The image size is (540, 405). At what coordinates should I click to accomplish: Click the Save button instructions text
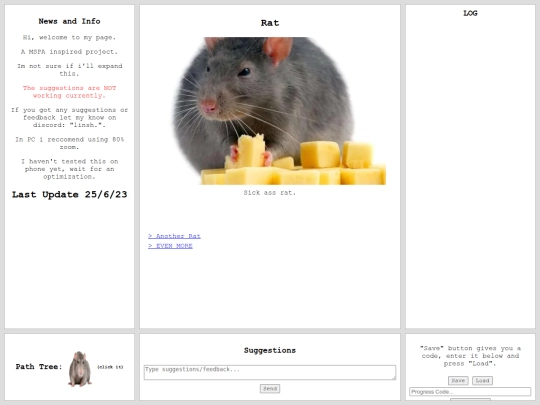470,356
